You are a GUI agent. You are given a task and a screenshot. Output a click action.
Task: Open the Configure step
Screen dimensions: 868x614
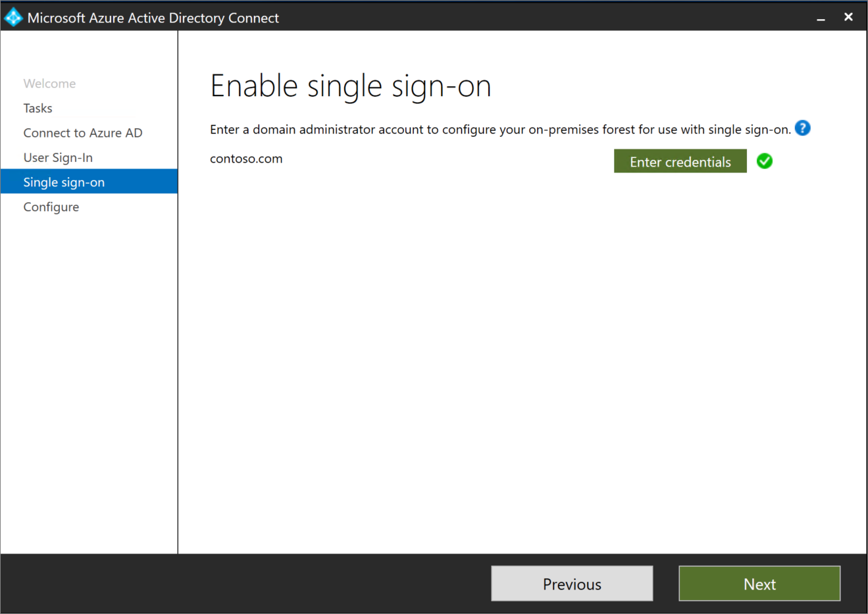click(51, 207)
